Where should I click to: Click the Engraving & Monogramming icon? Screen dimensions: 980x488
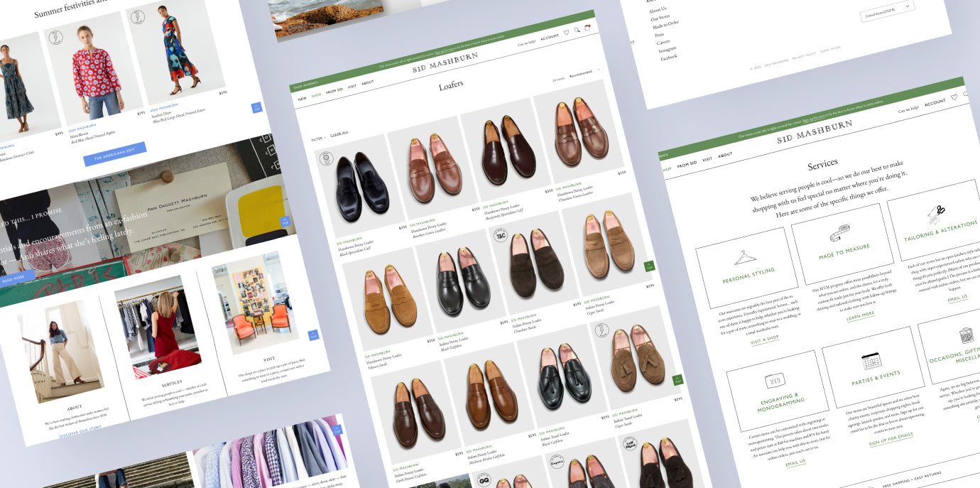[773, 381]
